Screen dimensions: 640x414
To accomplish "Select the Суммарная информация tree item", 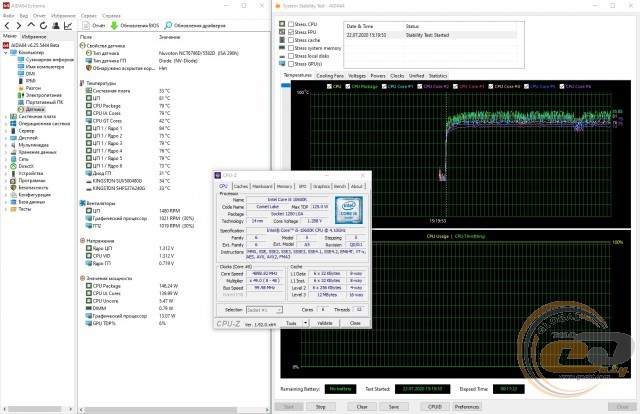I will click(x=45, y=60).
